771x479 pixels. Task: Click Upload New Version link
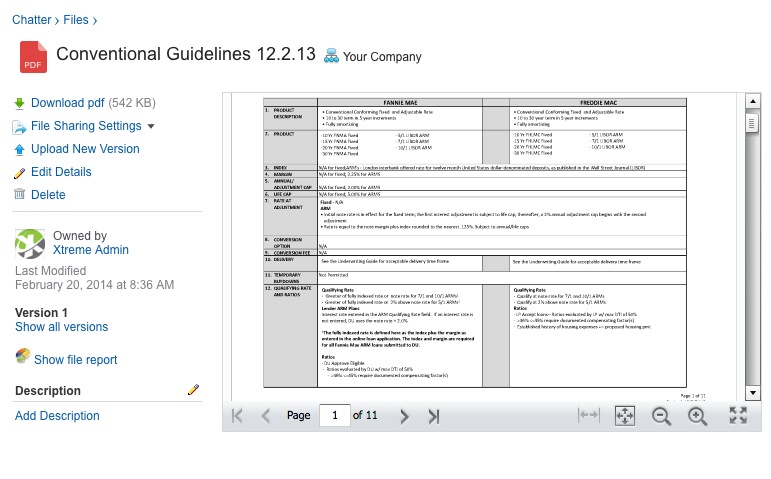(85, 149)
